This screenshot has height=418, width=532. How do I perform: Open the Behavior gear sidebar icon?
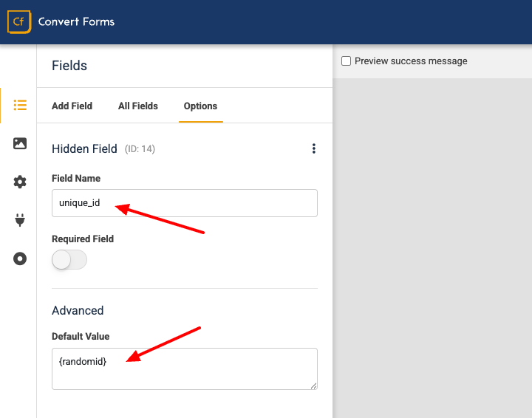pos(20,182)
